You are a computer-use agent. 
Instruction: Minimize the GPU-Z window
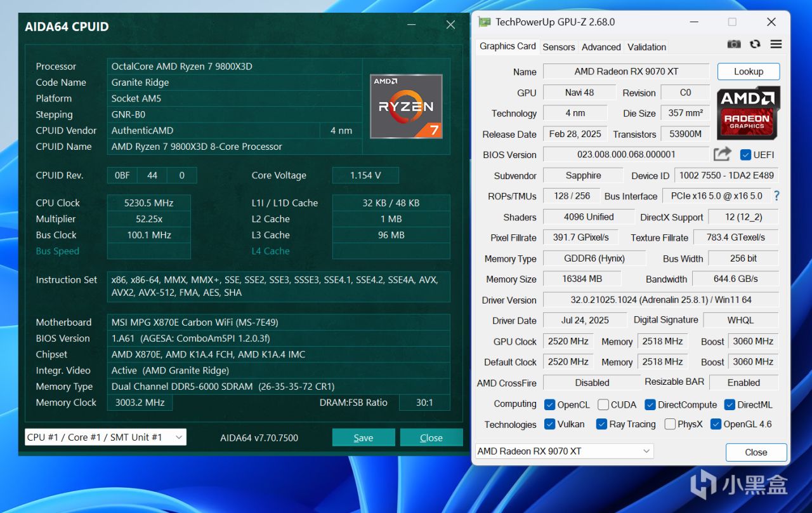pyautogui.click(x=694, y=22)
